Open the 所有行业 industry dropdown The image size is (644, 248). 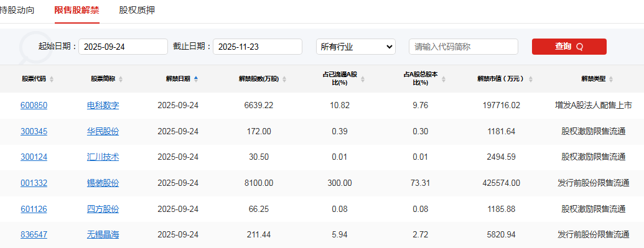coord(356,47)
